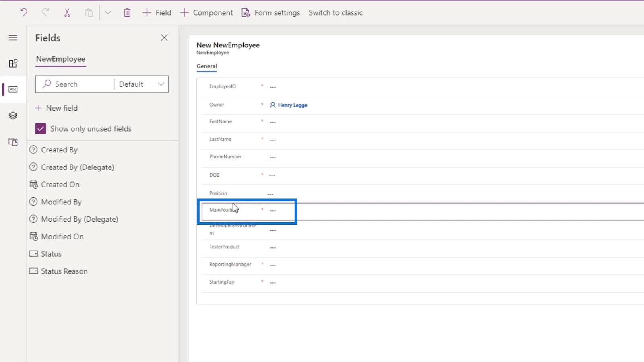Image resolution: width=644 pixels, height=362 pixels.
Task: Click the Redo arrow icon
Action: pos(45,12)
